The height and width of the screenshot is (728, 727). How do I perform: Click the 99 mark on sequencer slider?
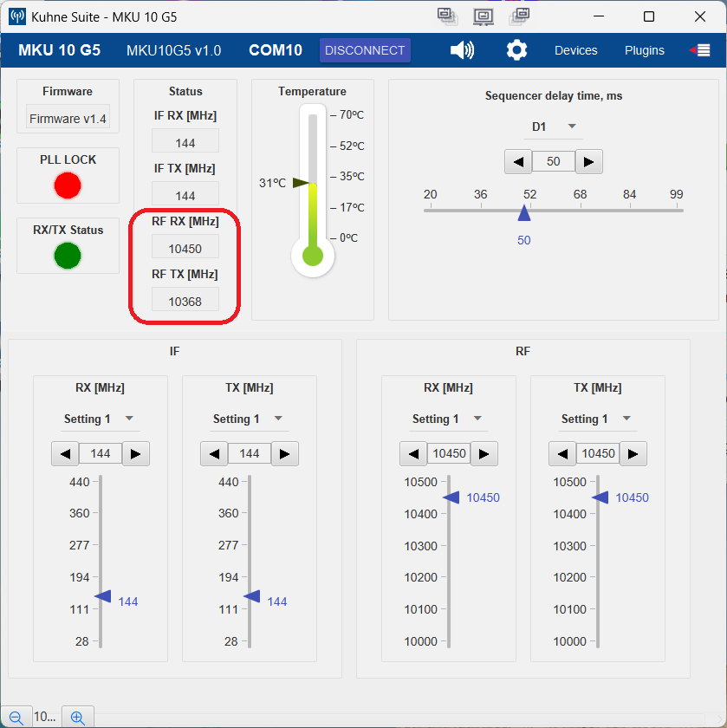pyautogui.click(x=676, y=194)
